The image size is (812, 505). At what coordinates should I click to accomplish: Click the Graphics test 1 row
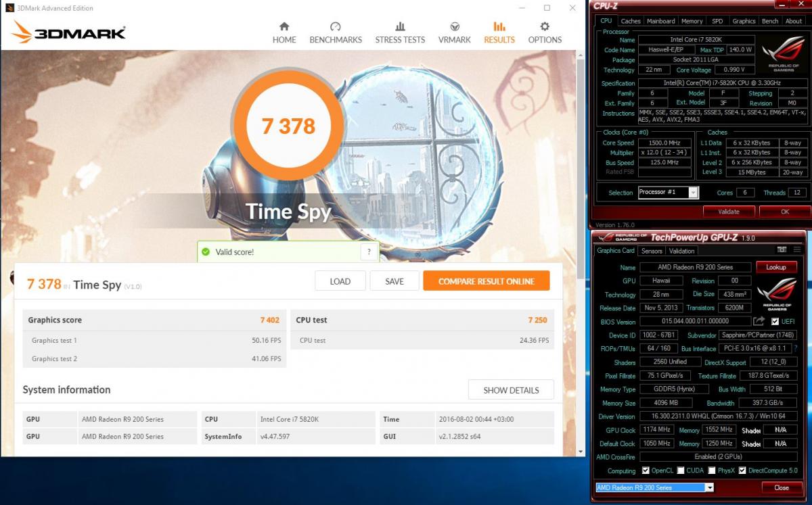pyautogui.click(x=155, y=340)
